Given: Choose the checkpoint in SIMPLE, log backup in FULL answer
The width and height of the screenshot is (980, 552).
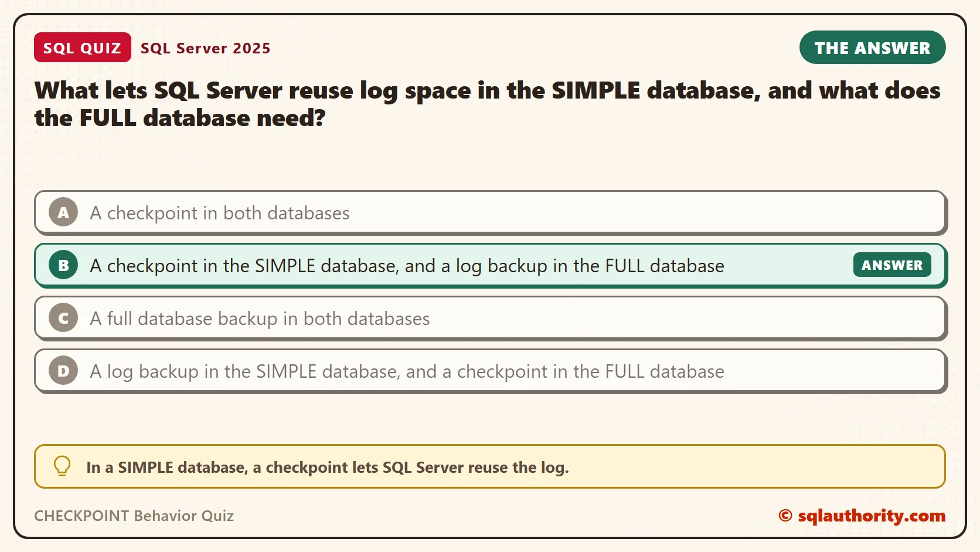Looking at the screenshot, I should (x=491, y=265).
